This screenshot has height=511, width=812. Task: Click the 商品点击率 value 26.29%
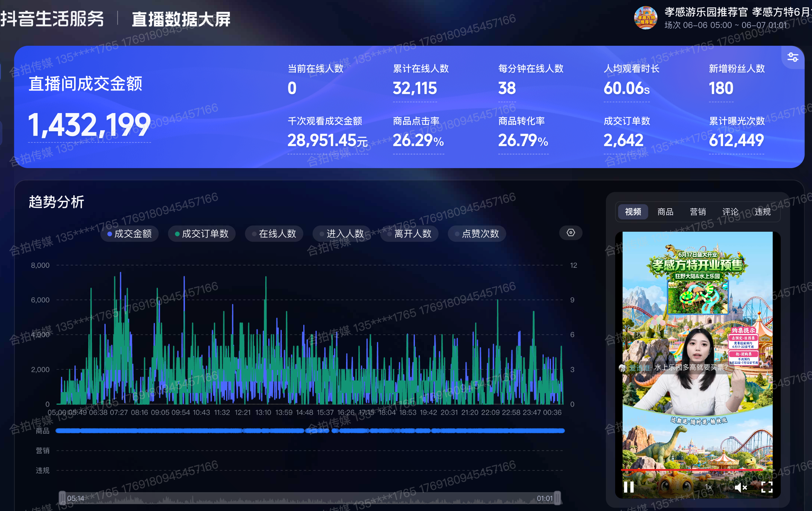tap(418, 141)
